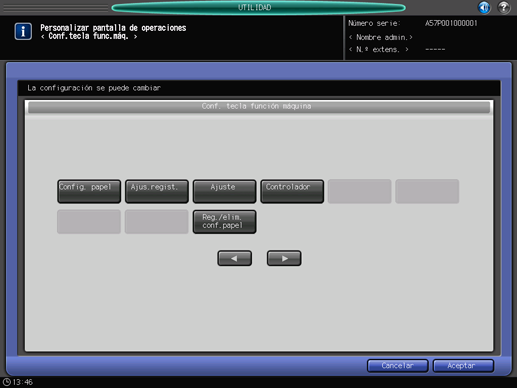The image size is (517, 388).
Task: Click the sound guidance speaker icon
Action: pyautogui.click(x=484, y=7)
